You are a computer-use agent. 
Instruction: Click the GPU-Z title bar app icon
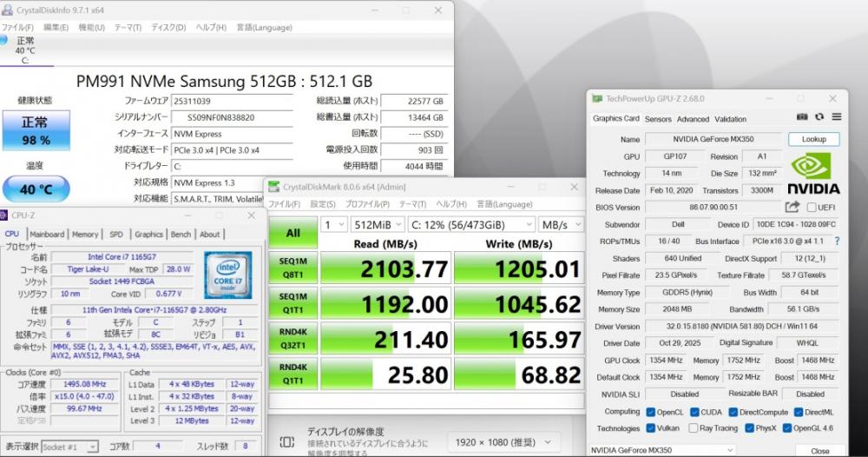597,98
